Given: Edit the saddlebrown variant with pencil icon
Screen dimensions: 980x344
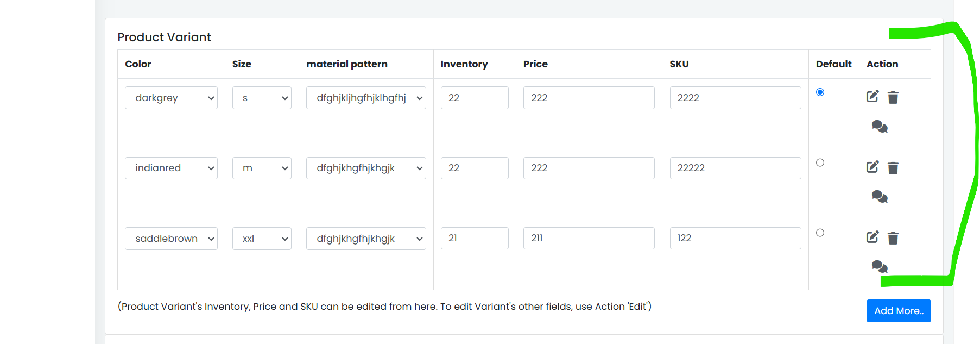Looking at the screenshot, I should (x=872, y=237).
